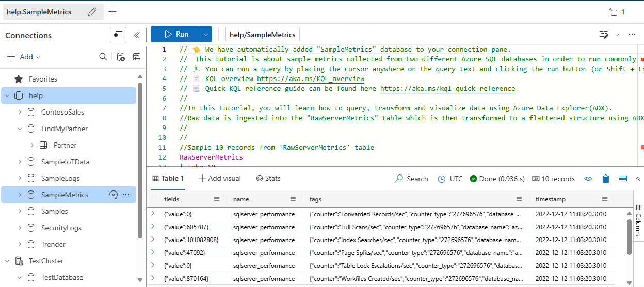The image size is (644, 287).
Task: Open the editor toolbar more options ellipsis
Action: tap(632, 35)
